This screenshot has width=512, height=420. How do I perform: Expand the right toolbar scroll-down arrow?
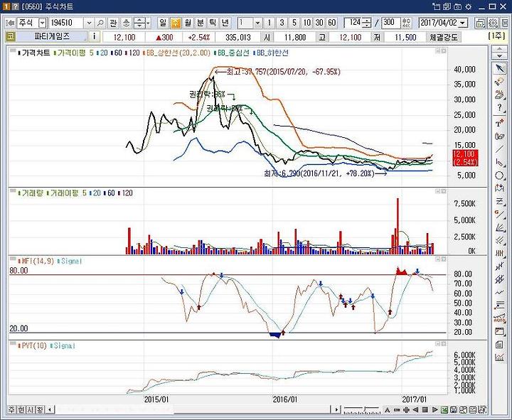point(499,56)
